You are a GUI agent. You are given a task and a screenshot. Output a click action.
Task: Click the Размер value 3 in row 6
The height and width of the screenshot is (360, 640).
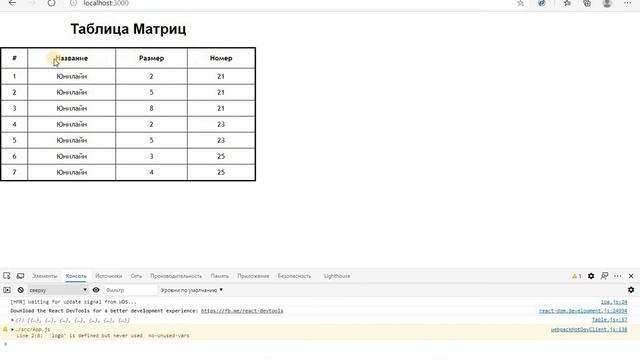pos(151,156)
